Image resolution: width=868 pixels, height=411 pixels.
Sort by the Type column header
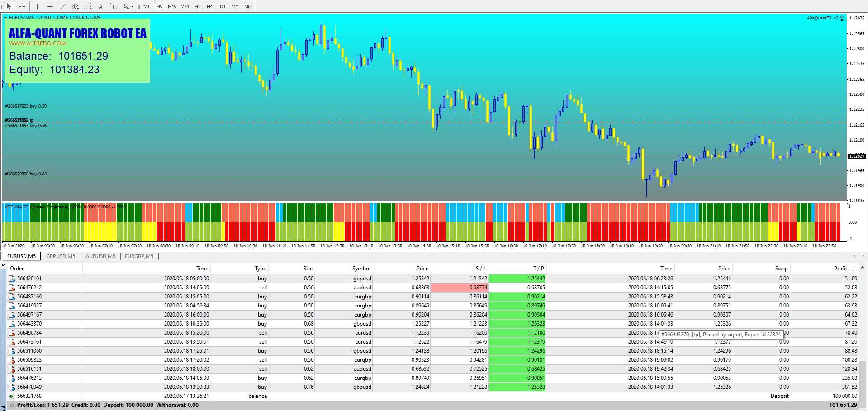[239, 269]
